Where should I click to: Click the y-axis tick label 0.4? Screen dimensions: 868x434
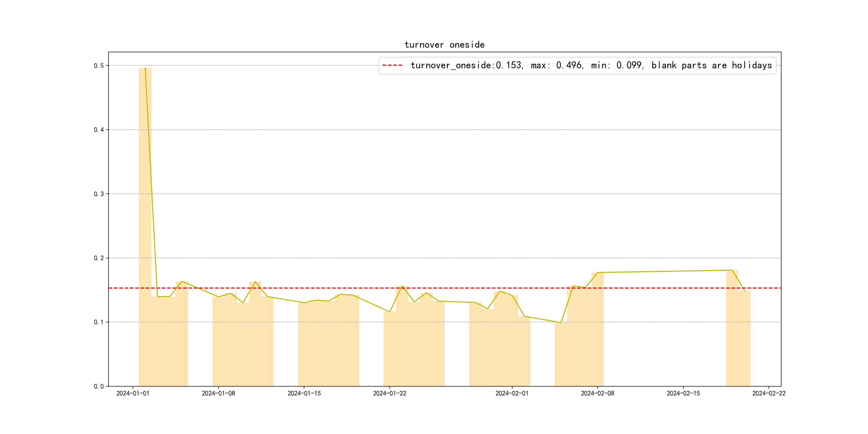click(99, 130)
